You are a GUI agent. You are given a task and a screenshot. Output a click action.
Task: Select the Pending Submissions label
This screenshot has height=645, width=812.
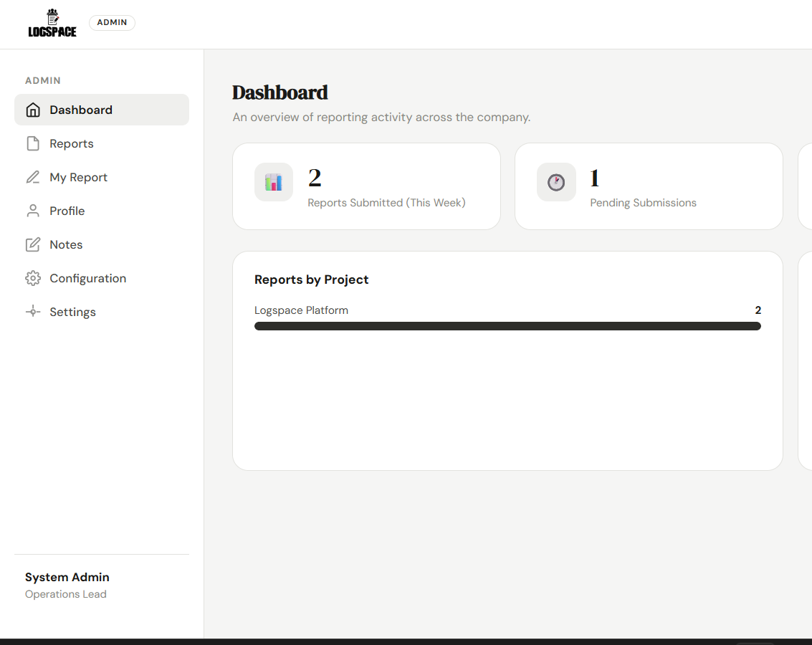pyautogui.click(x=643, y=203)
